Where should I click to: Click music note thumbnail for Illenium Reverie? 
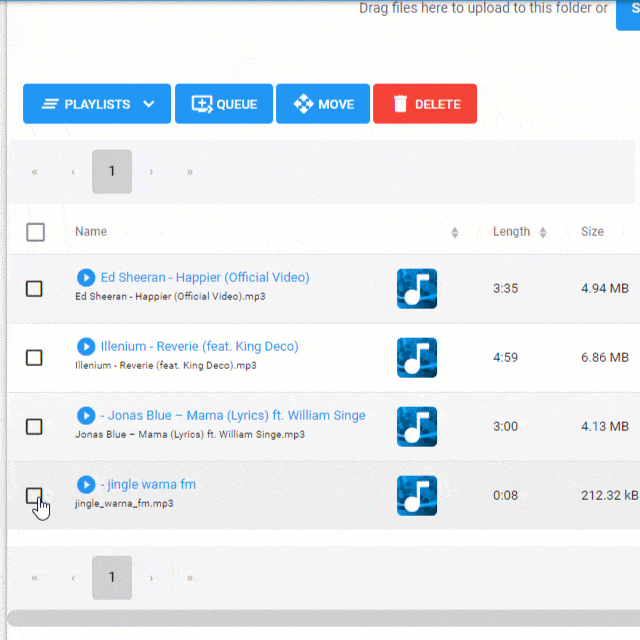coord(416,357)
